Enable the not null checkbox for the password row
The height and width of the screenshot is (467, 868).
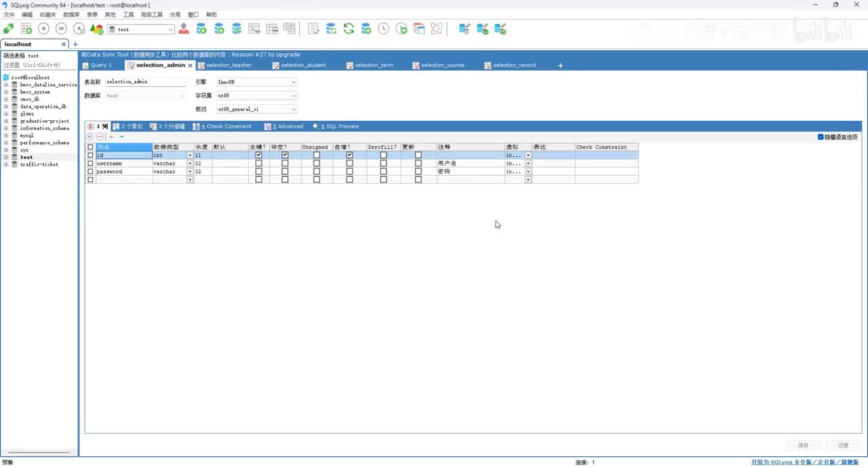coord(285,172)
